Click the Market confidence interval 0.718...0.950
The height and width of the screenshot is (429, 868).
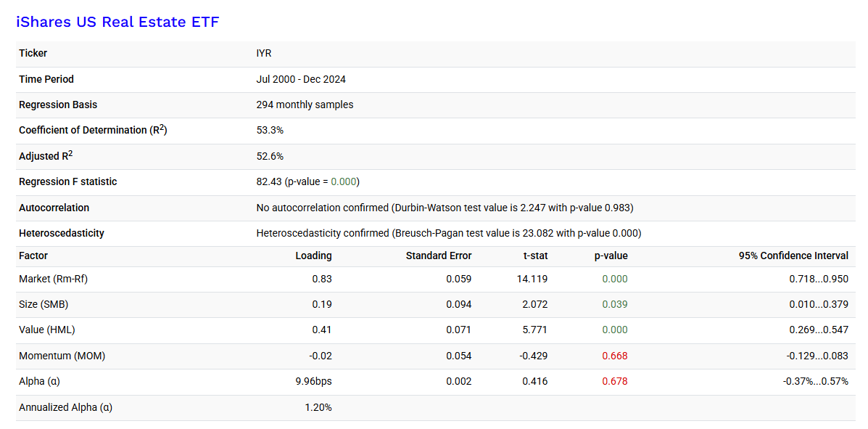(819, 279)
